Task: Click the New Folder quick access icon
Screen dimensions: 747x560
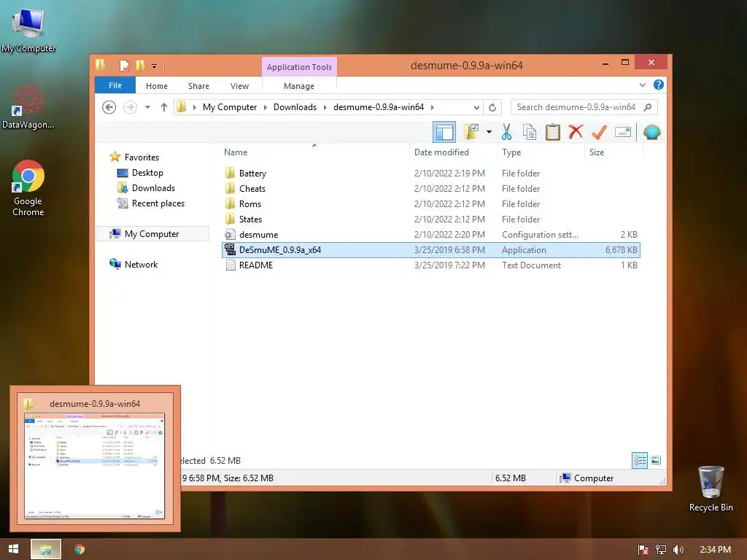Action: tap(140, 65)
